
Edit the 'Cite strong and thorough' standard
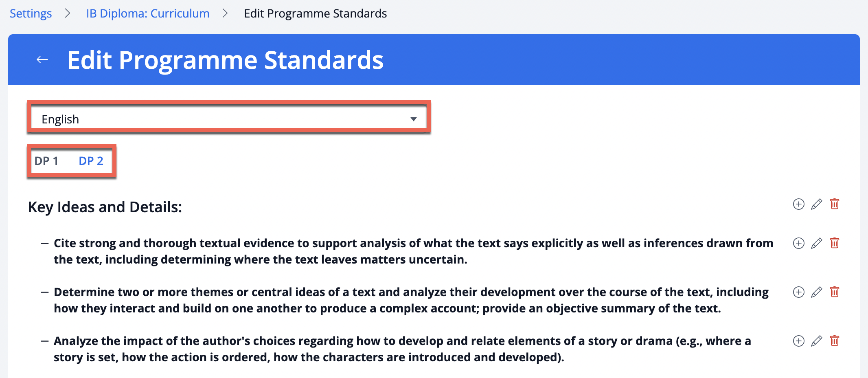click(x=816, y=243)
